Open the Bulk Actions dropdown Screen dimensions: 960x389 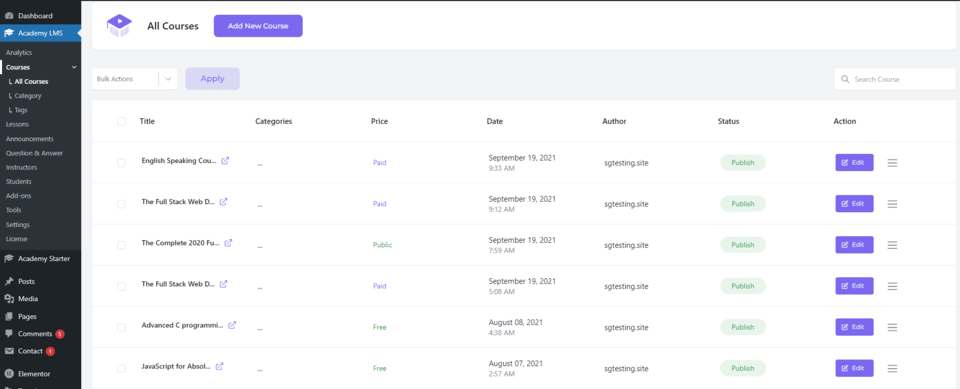(x=135, y=79)
